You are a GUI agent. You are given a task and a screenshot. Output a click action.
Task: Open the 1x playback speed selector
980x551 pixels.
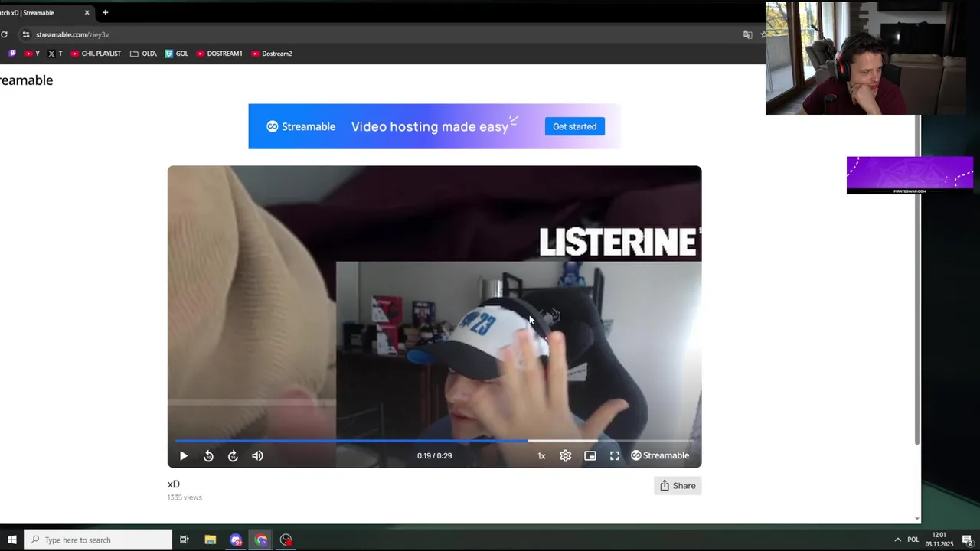pyautogui.click(x=541, y=455)
